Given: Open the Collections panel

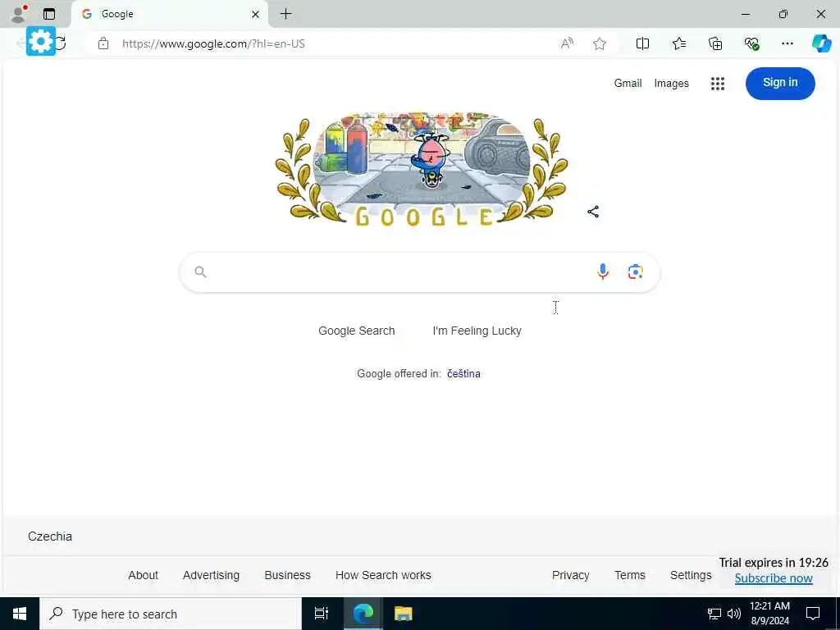Looking at the screenshot, I should [715, 44].
